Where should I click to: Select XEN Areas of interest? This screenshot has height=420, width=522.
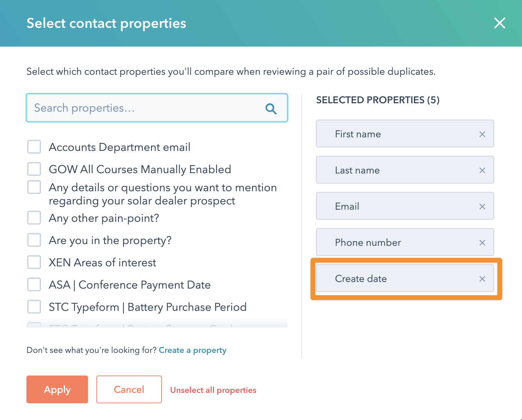(x=34, y=262)
